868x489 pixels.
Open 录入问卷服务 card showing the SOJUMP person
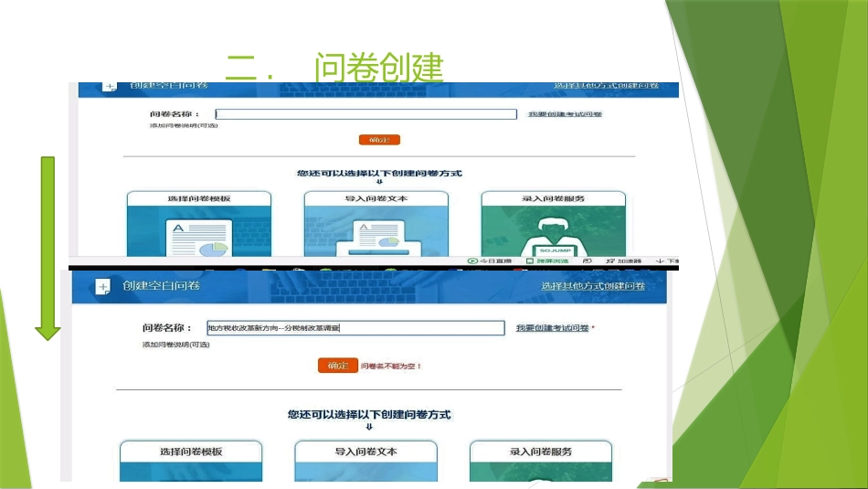click(x=554, y=224)
